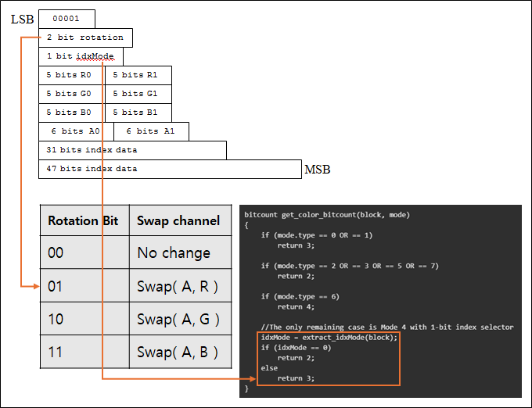Click the final 'return 3;' after else

click(296, 378)
